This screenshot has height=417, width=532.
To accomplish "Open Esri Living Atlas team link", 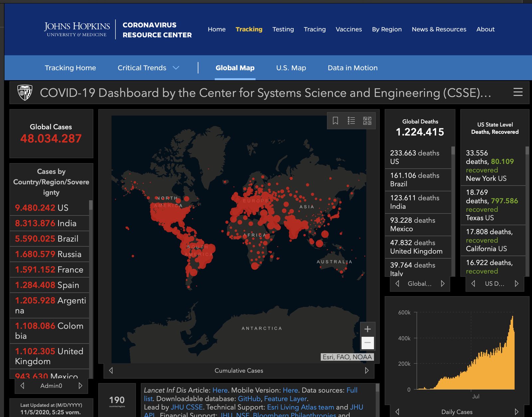I will coord(301,407).
